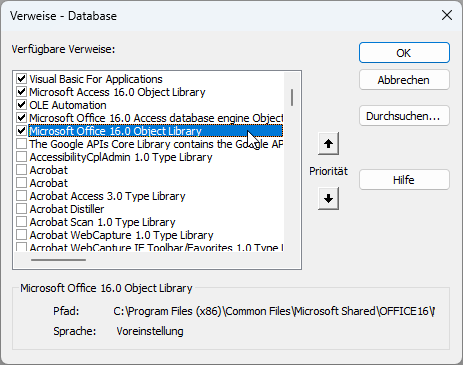Enable The Google APIs Core Library checkbox

22,144
